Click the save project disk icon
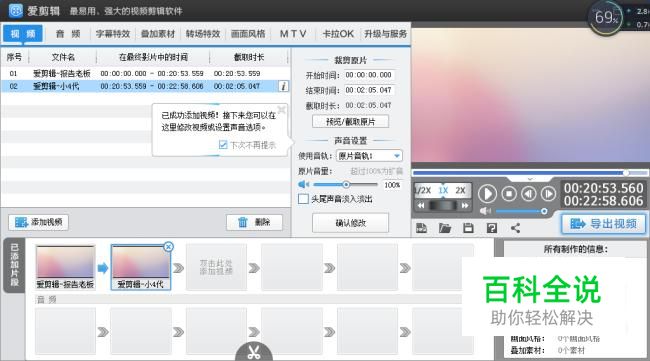The width and height of the screenshot is (650, 361). click(468, 228)
